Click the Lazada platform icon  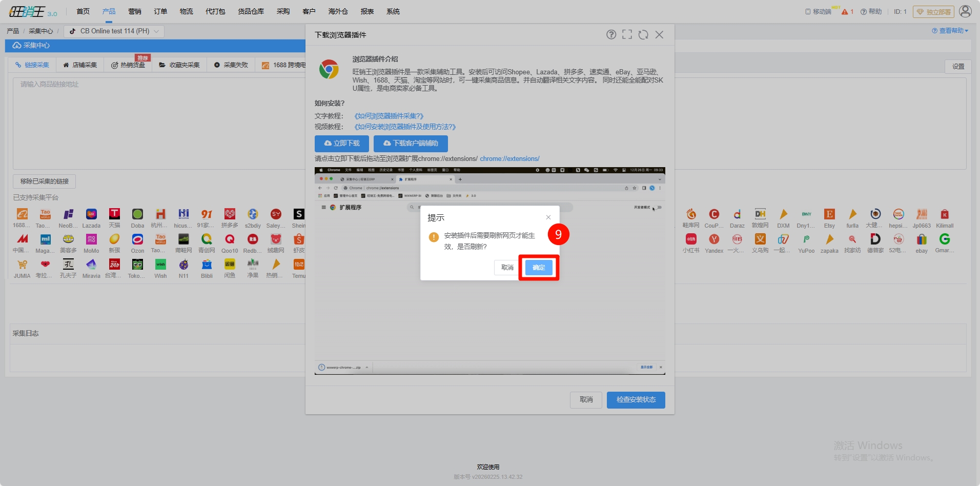coord(91,214)
